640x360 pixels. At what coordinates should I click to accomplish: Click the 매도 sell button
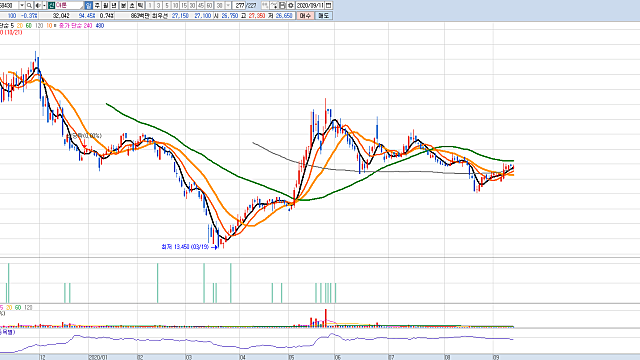(323, 16)
